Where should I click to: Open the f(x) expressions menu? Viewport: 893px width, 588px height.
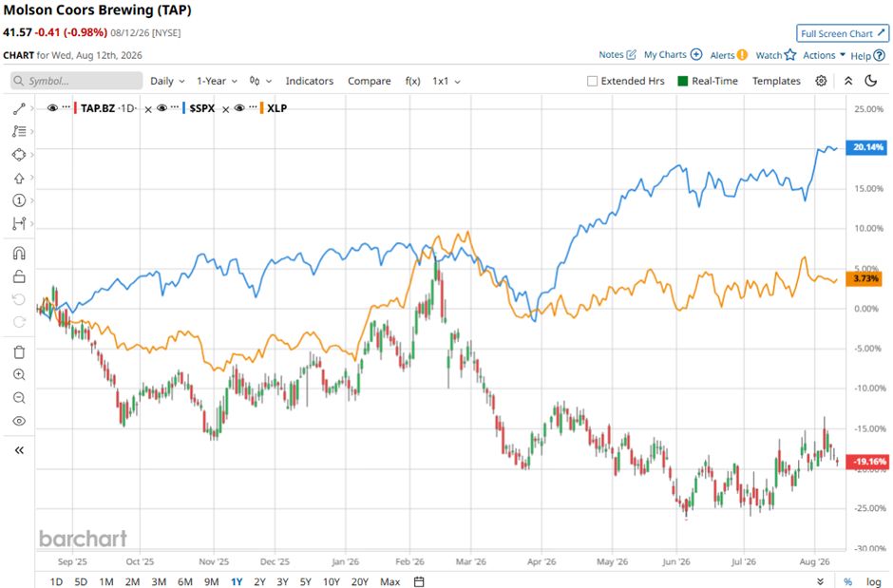pyautogui.click(x=413, y=81)
